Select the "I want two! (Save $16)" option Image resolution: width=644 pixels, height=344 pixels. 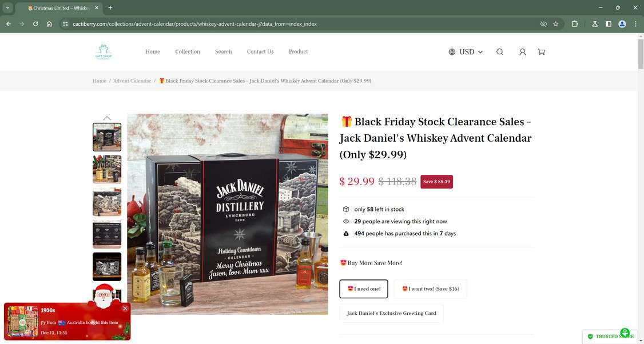[x=430, y=289]
